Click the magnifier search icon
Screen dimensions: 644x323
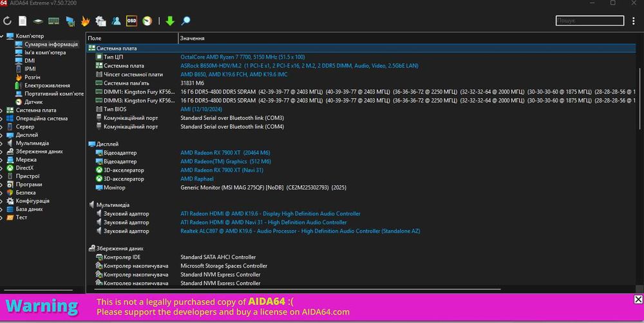[185, 21]
